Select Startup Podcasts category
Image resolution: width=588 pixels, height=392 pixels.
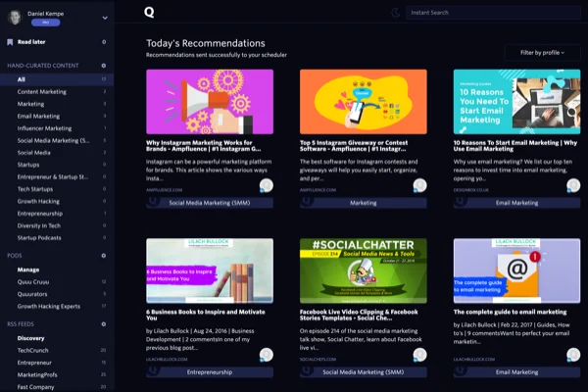click(x=57, y=238)
